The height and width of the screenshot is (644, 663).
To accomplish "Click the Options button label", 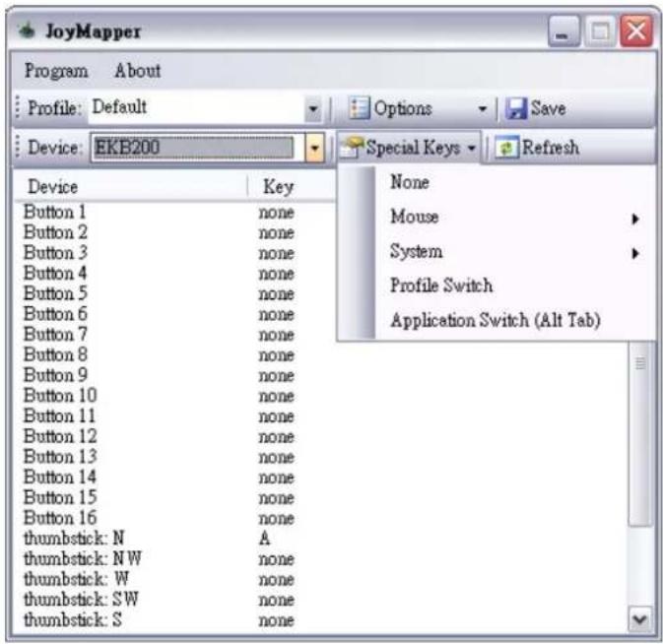I will 403,108.
